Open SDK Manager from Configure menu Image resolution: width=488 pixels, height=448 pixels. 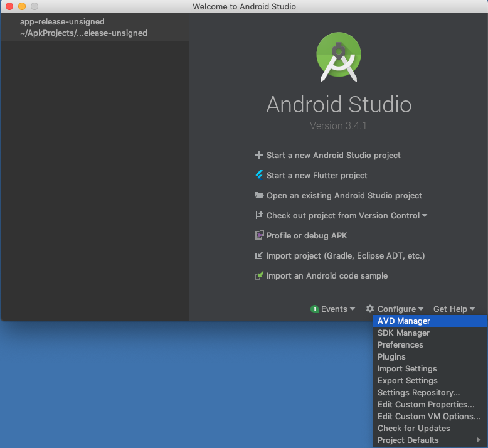coord(430,333)
